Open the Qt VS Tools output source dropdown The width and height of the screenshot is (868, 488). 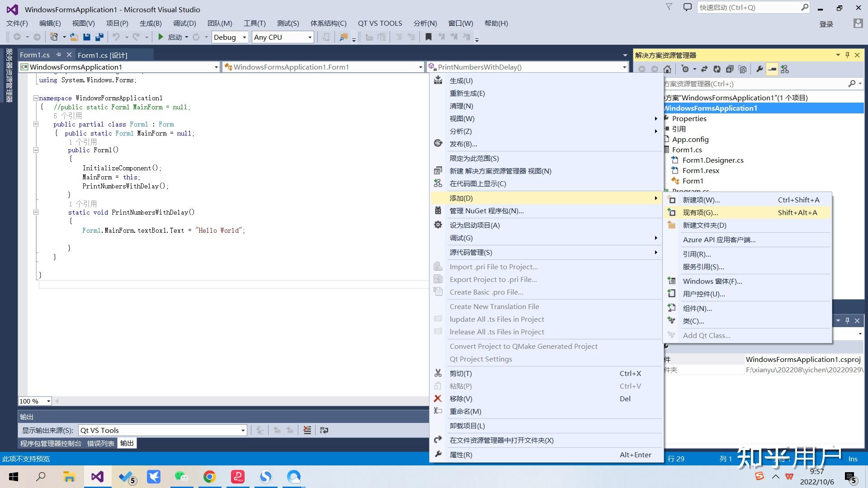click(163, 430)
